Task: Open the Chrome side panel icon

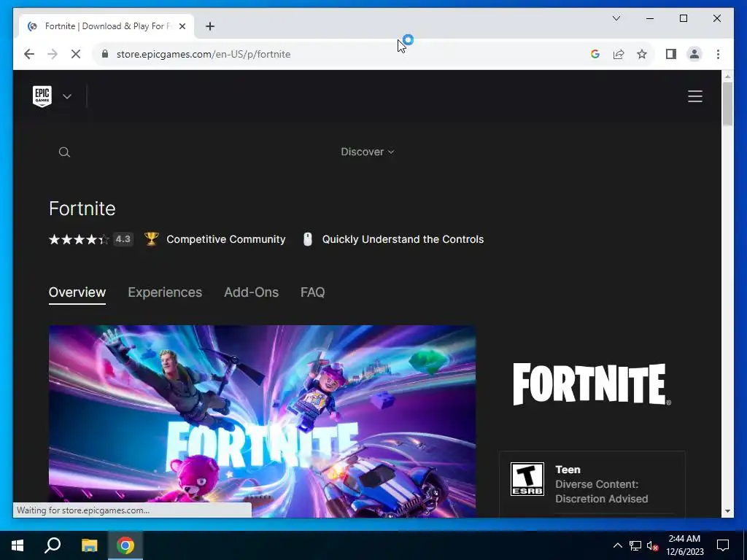Action: point(671,54)
